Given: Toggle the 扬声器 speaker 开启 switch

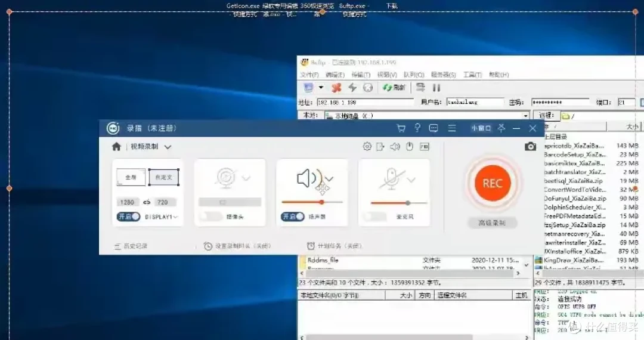Looking at the screenshot, I should point(293,217).
